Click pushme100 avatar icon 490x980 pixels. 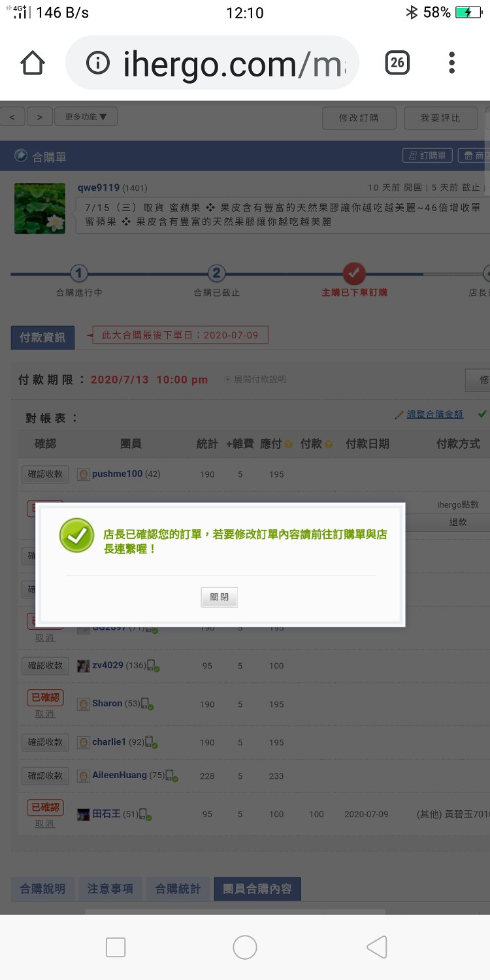click(x=84, y=474)
